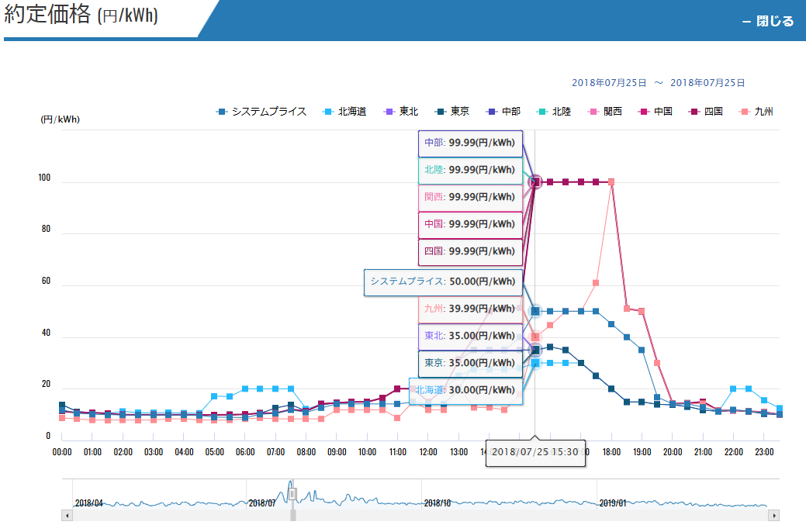This screenshot has width=806, height=532.
Task: Click the 2018/10 area in the navigator
Action: click(x=438, y=503)
